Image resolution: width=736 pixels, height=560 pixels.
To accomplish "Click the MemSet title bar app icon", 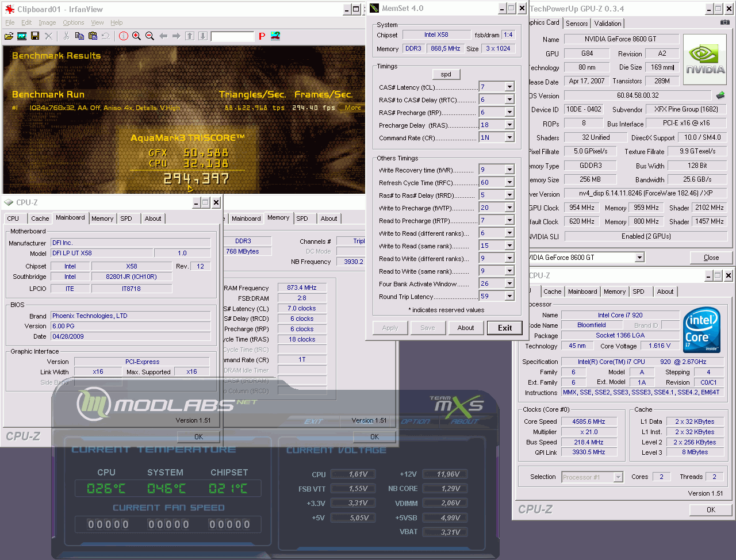I will coord(375,8).
